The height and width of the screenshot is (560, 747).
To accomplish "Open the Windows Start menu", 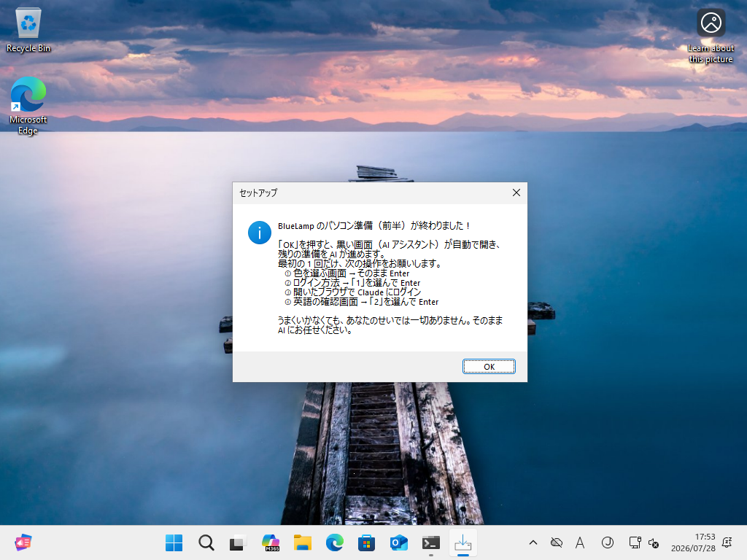I will (174, 542).
